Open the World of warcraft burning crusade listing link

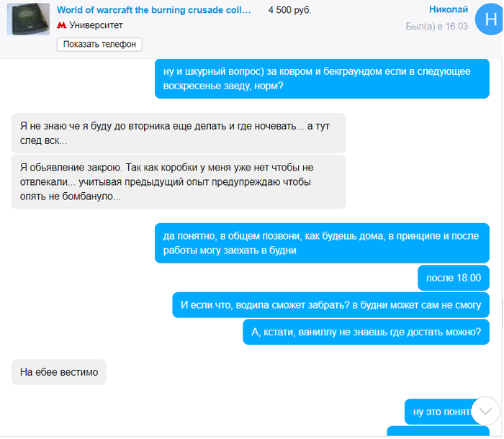pos(153,10)
